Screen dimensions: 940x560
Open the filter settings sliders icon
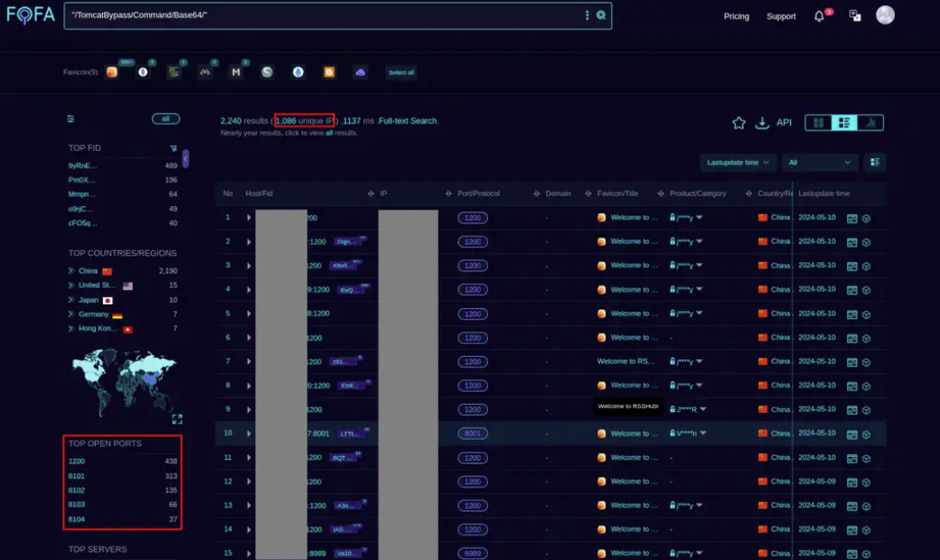click(71, 119)
